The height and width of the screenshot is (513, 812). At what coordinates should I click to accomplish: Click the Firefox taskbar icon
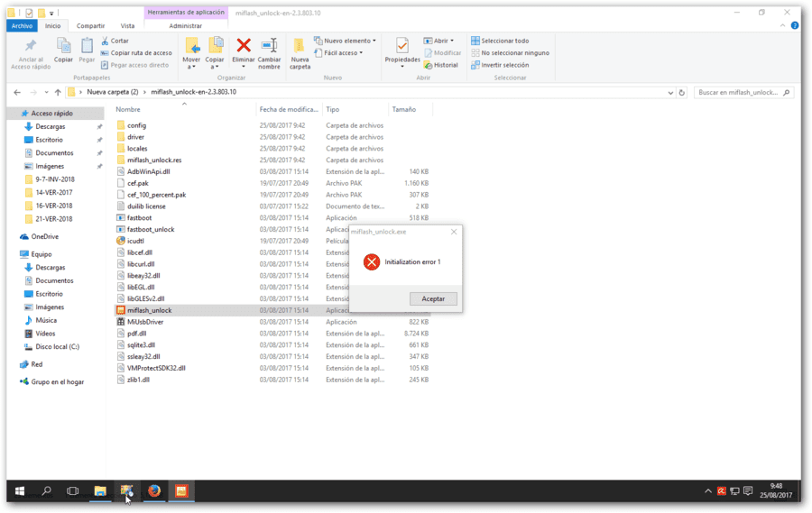pyautogui.click(x=153, y=491)
